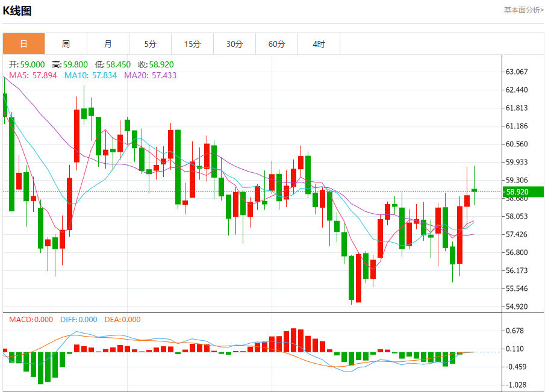This screenshot has height=392, width=548.
Task: Open the 60分 interval tab
Action: (x=277, y=44)
